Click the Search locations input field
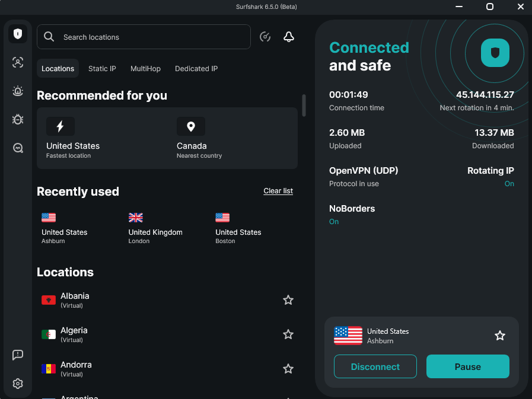532x399 pixels. coord(144,37)
